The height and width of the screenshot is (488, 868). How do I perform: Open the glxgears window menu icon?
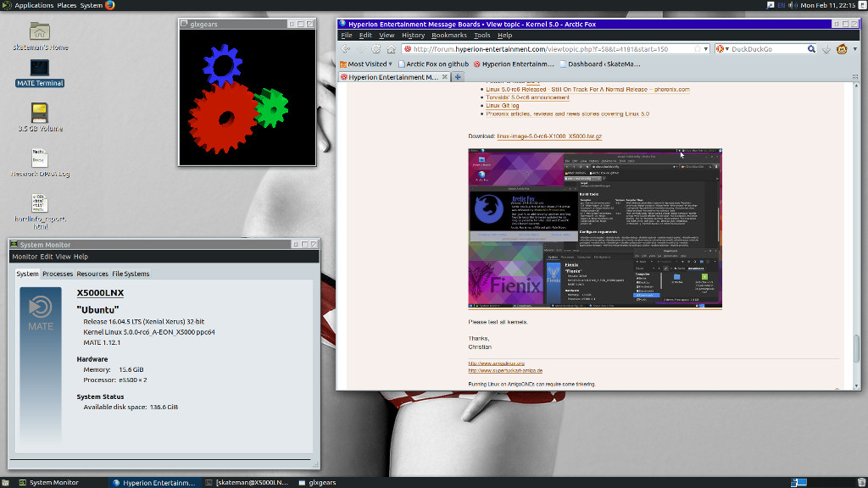(x=184, y=24)
